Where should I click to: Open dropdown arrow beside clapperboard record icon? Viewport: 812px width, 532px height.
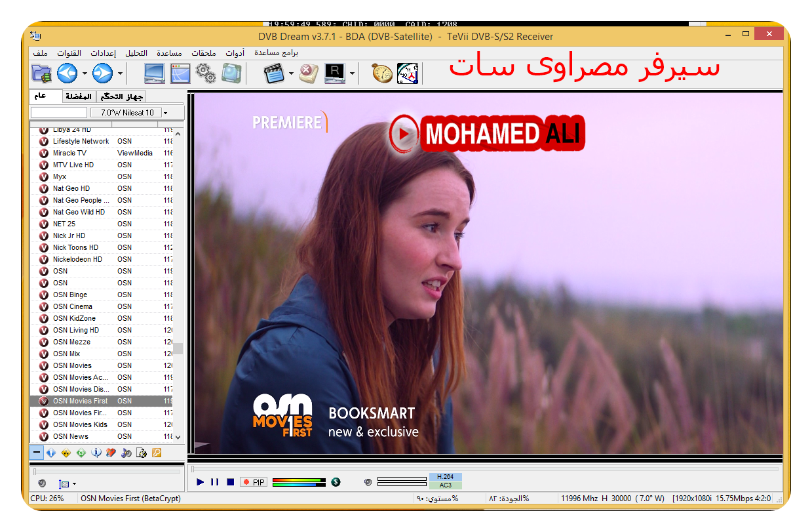[290, 74]
